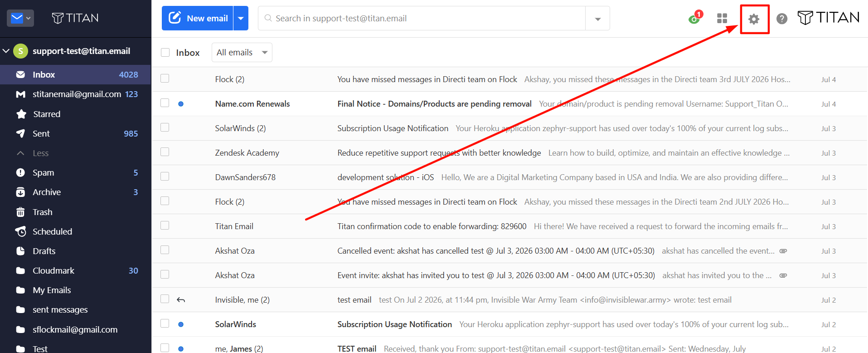
Task: Open the settings gear icon
Action: [x=754, y=19]
